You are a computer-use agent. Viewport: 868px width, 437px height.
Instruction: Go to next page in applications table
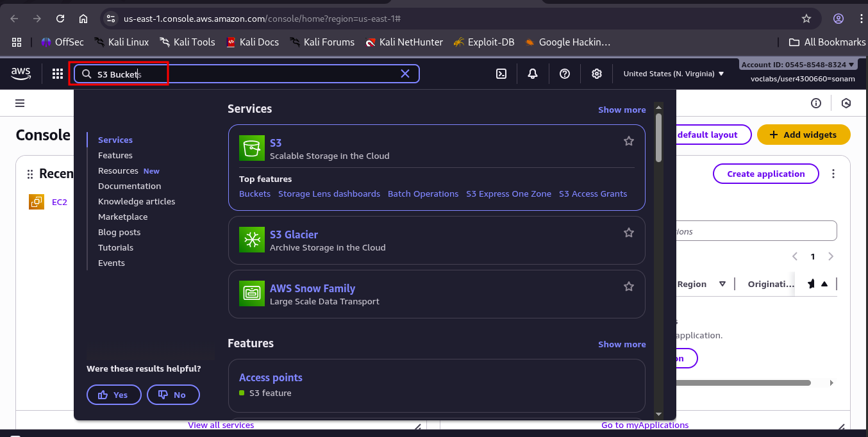tap(831, 256)
